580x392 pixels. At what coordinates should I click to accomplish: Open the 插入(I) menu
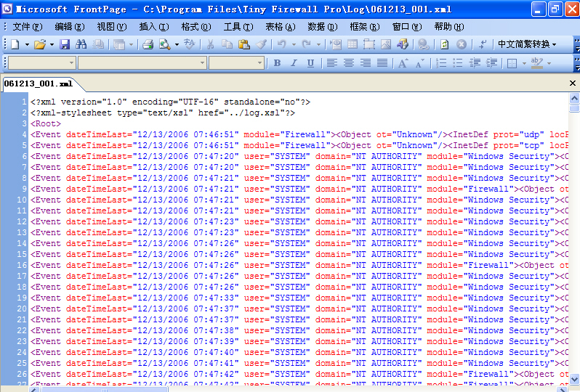[154, 27]
